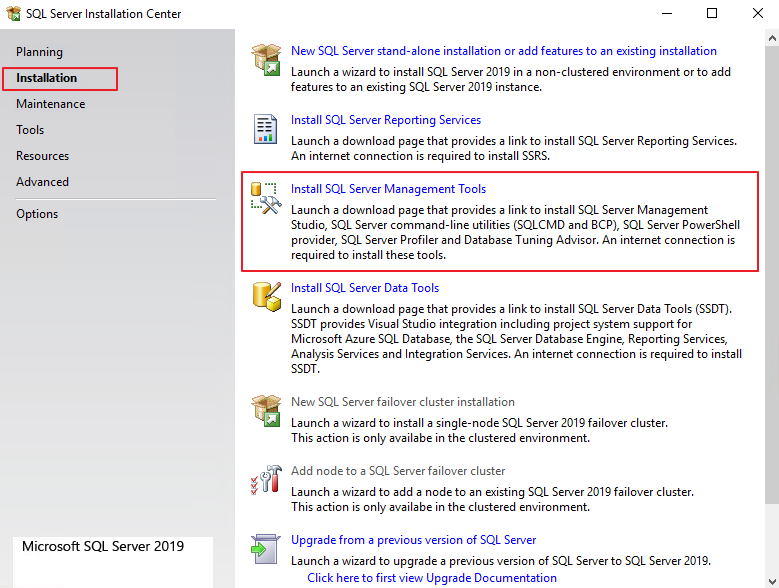Switch to the Maintenance page
779x588 pixels.
point(51,104)
